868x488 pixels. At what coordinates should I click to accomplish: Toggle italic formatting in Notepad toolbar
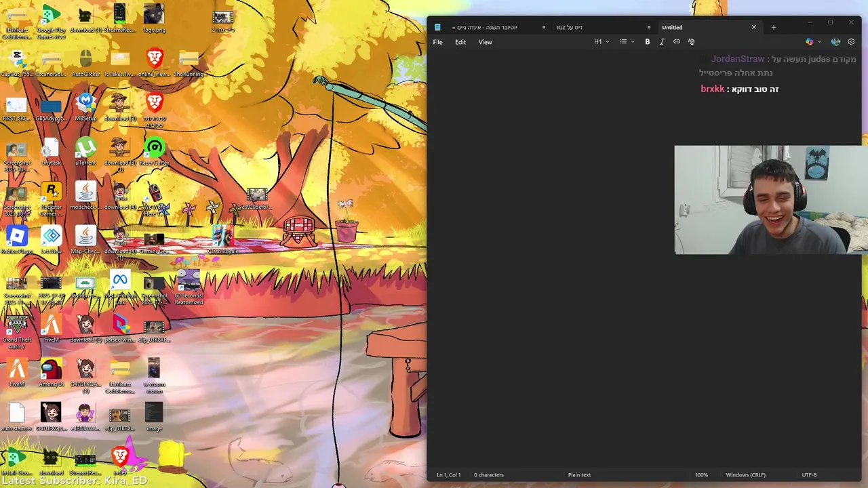point(662,42)
